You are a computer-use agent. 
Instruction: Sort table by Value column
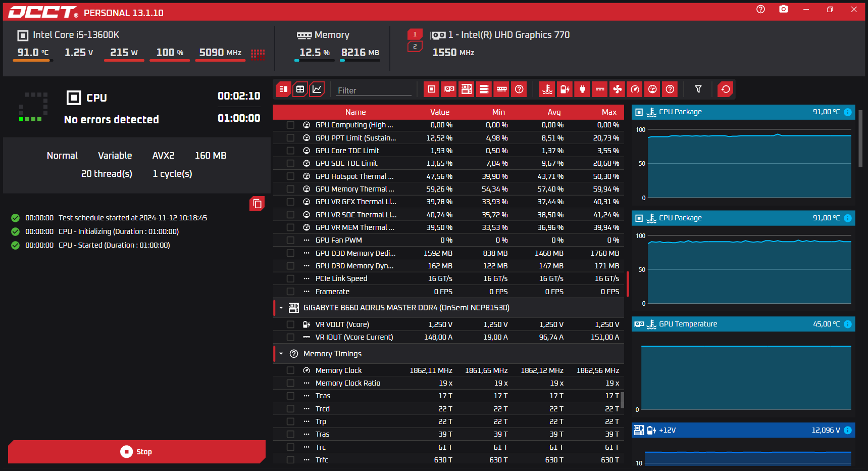click(440, 112)
